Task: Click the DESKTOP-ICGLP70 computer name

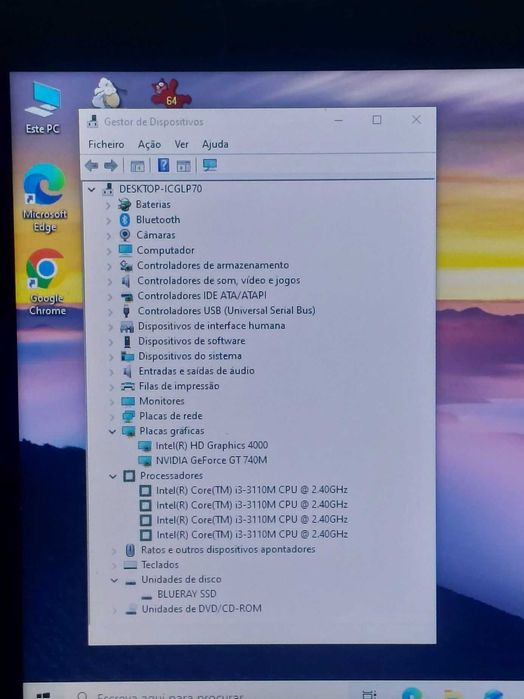Action: tap(161, 189)
